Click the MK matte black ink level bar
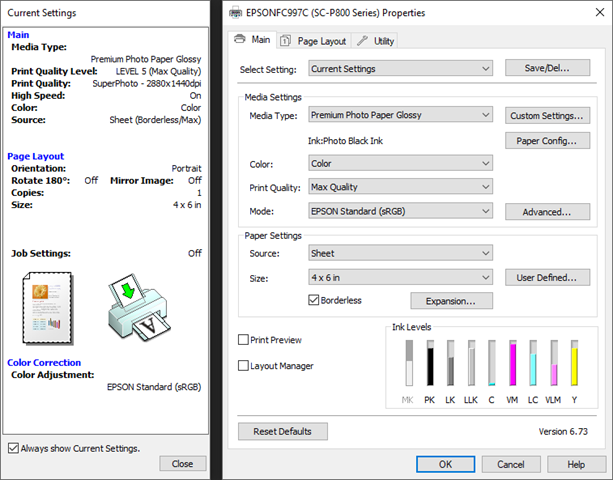This screenshot has height=480, width=613. click(x=409, y=363)
